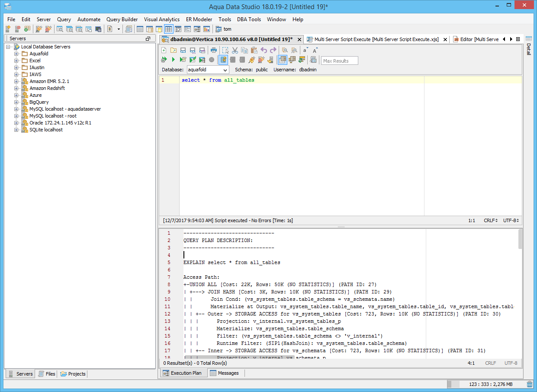Expand the Amazon Redshift tree node
Screen dimensions: 537x392
16,88
